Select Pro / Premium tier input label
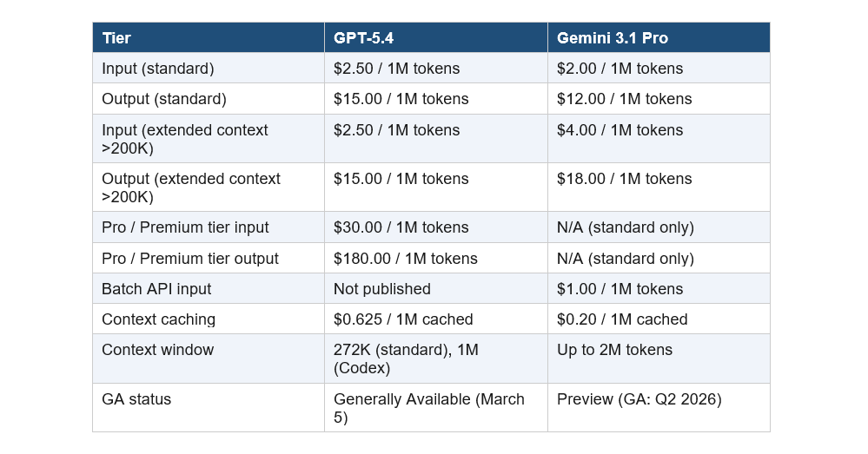 (x=185, y=227)
